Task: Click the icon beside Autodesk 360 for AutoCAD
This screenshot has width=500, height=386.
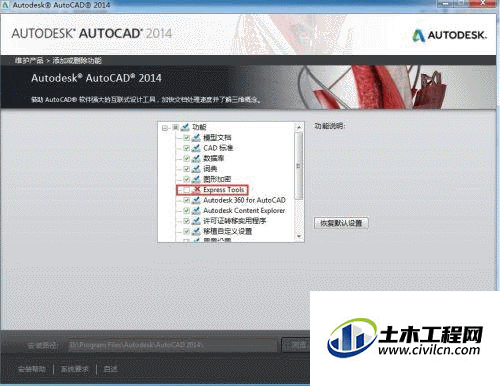Action: [196, 200]
